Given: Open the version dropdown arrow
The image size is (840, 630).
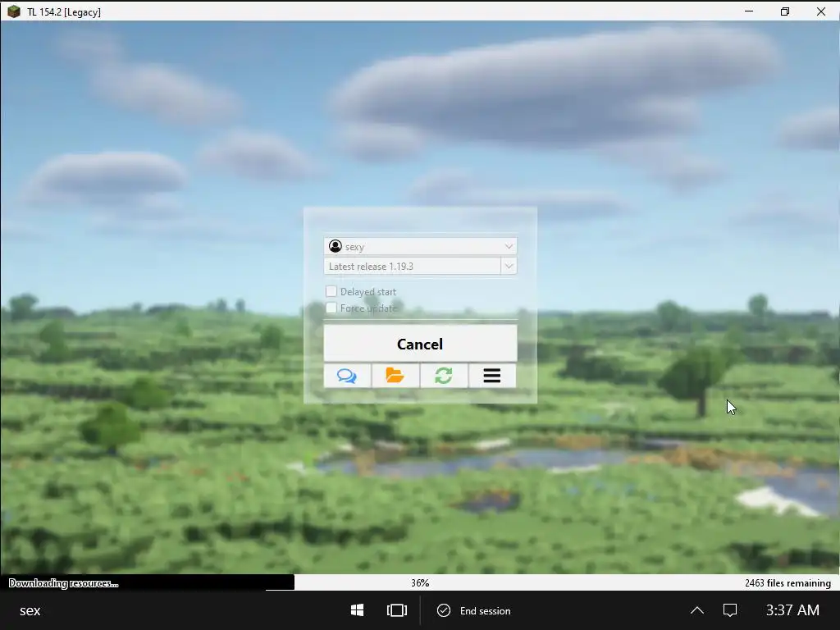Looking at the screenshot, I should [509, 267].
